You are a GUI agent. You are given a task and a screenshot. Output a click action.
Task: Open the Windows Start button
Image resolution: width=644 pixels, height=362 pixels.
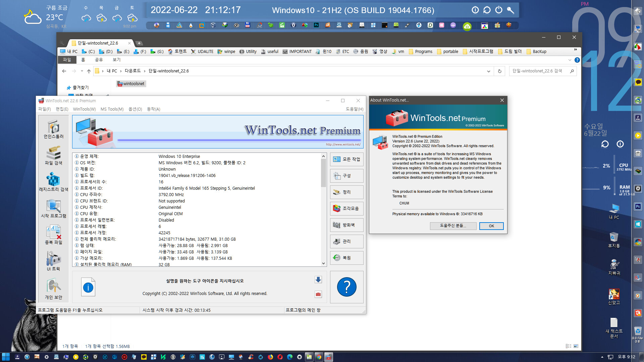(x=6, y=357)
